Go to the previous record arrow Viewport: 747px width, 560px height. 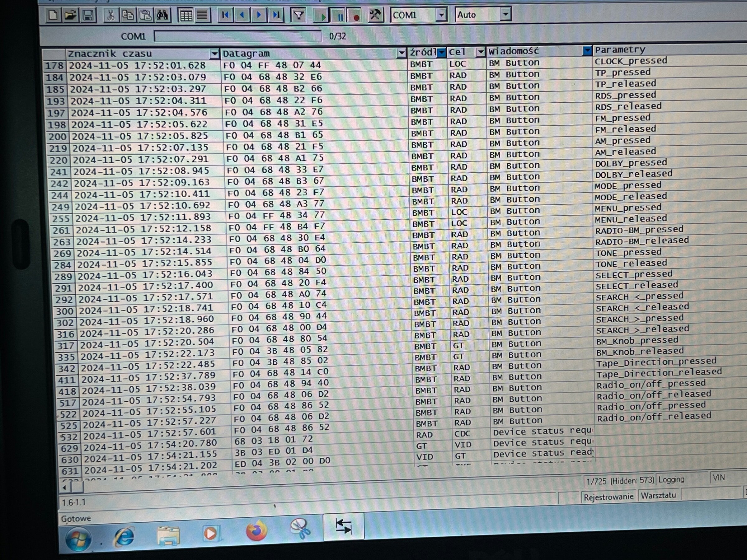click(x=242, y=15)
